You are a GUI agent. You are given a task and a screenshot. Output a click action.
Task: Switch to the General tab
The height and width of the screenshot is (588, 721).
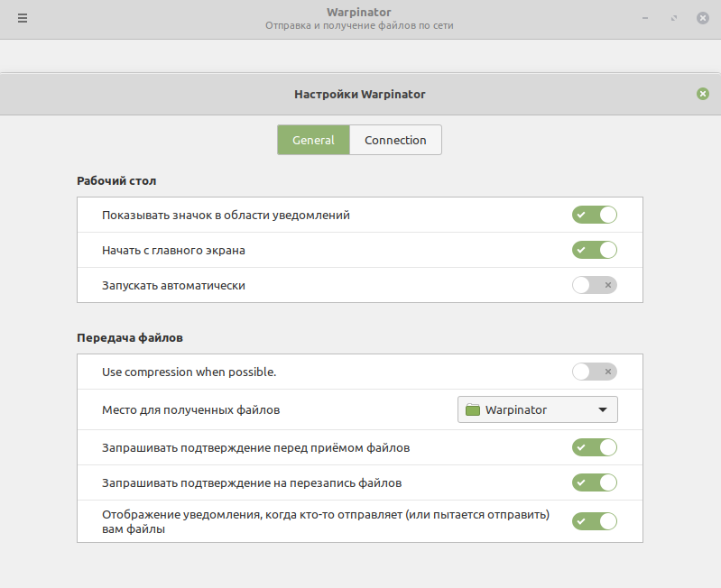[313, 140]
